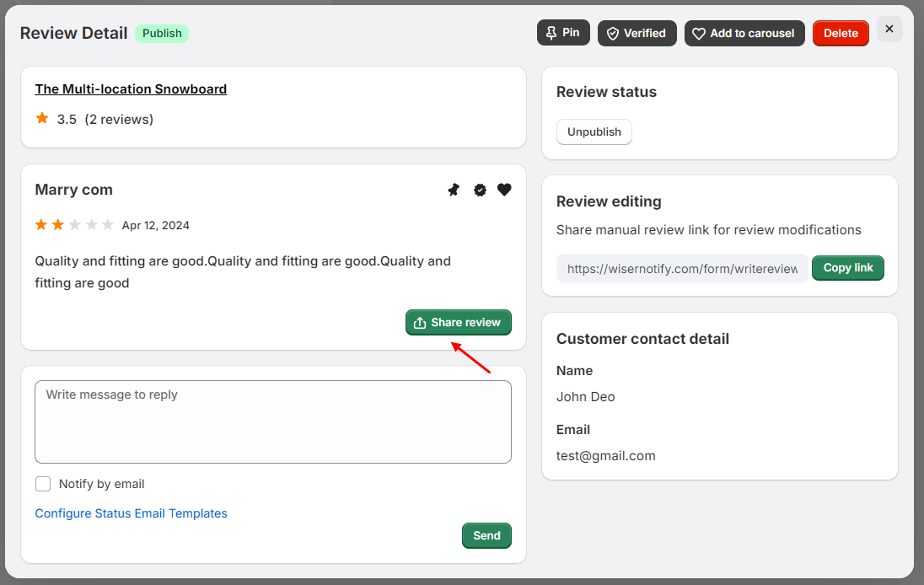Image resolution: width=924 pixels, height=585 pixels.
Task: Open The Multi-location Snowboard product link
Action: coord(131,89)
